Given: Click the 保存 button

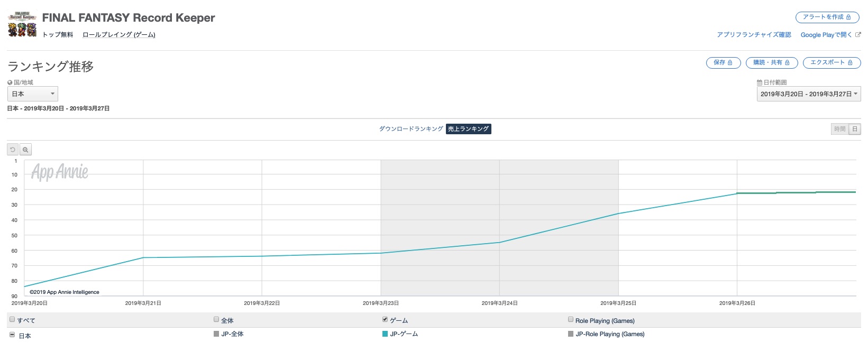Looking at the screenshot, I should pos(723,63).
